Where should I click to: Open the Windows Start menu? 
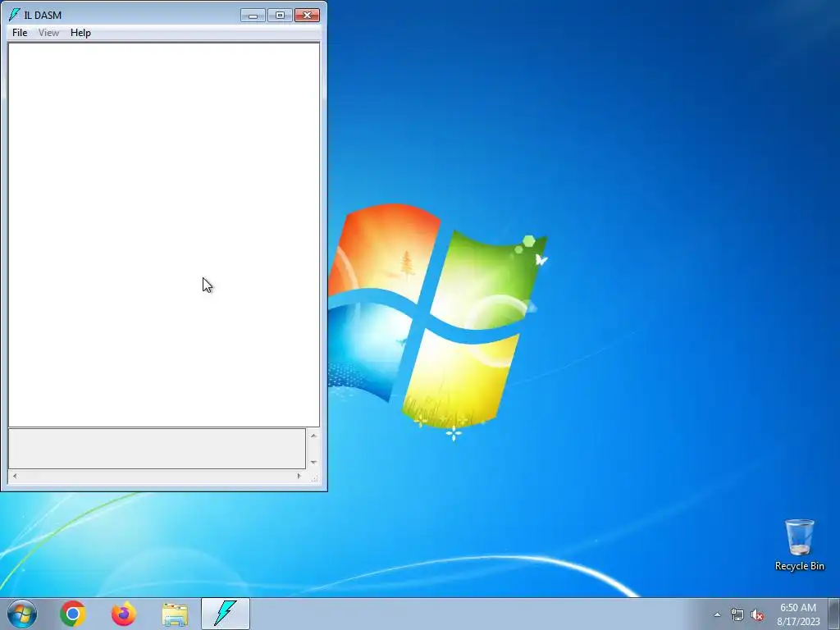pyautogui.click(x=22, y=614)
